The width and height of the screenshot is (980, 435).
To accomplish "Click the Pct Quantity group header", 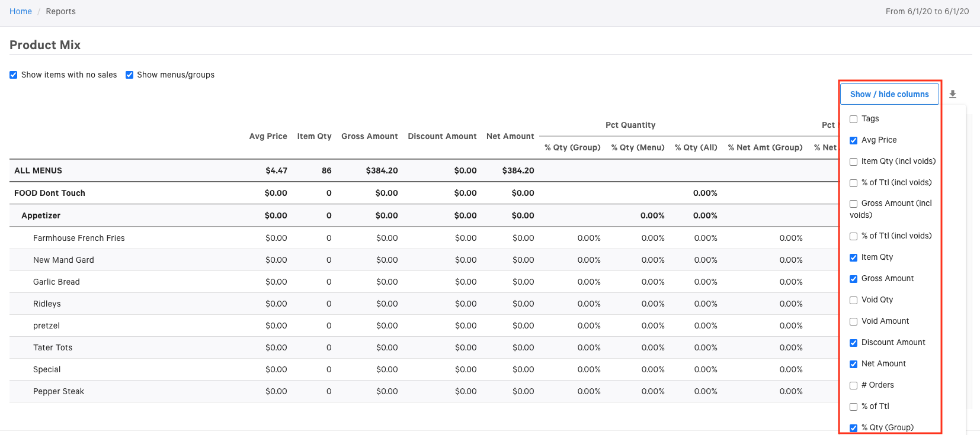I will point(630,125).
